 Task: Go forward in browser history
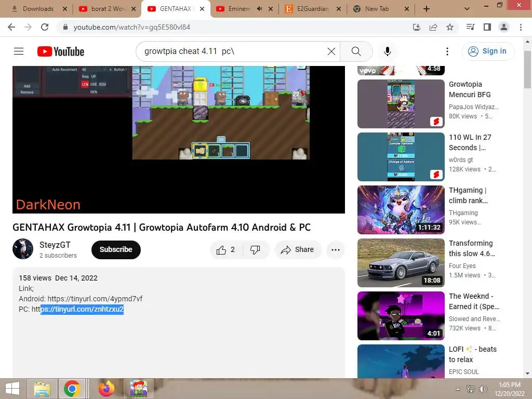pos(28,27)
